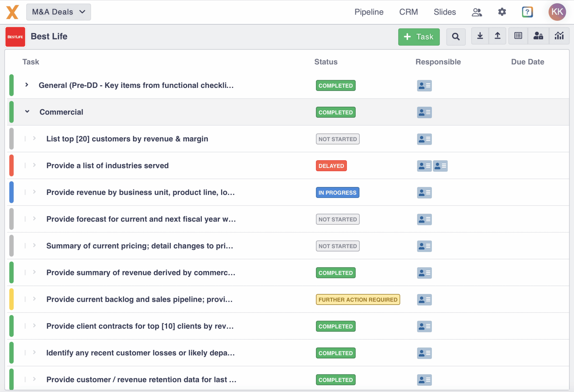574x392 pixels.
Task: Open the list view icon
Action: tap(518, 36)
